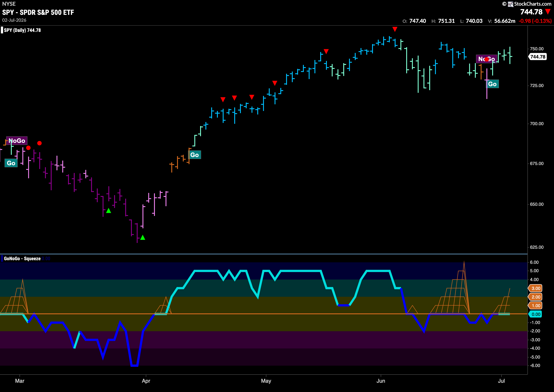Click the red down arrow beside 744.78 header price

pos(548,12)
